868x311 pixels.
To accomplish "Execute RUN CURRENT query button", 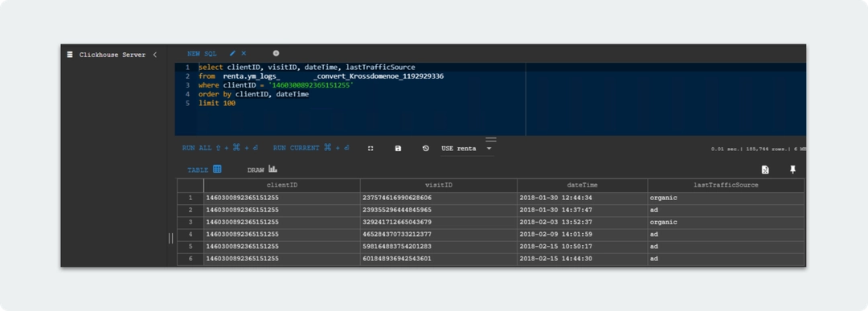I will (x=311, y=149).
